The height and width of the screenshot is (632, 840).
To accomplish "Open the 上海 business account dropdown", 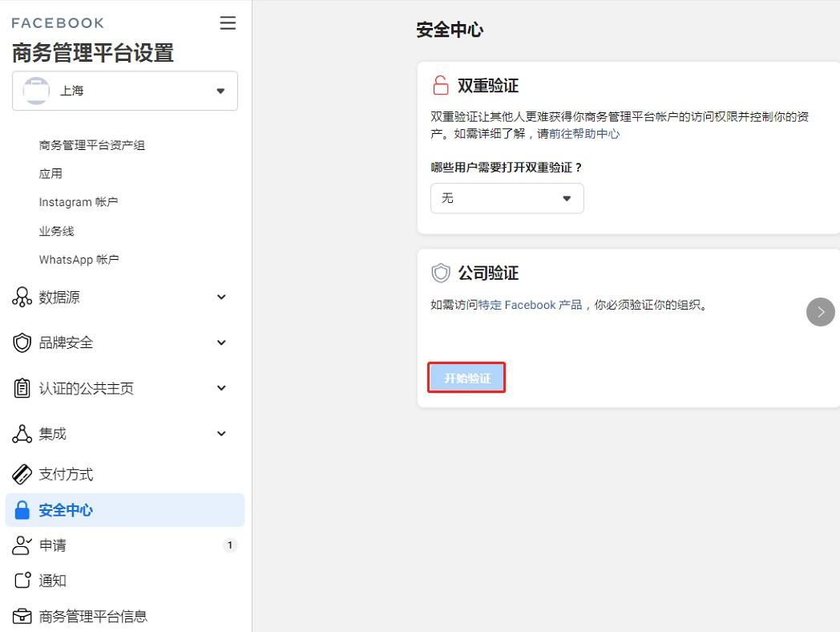I will (x=124, y=91).
